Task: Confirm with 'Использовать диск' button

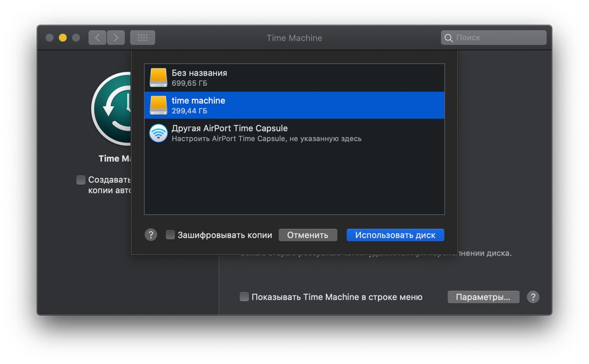Action: (395, 235)
